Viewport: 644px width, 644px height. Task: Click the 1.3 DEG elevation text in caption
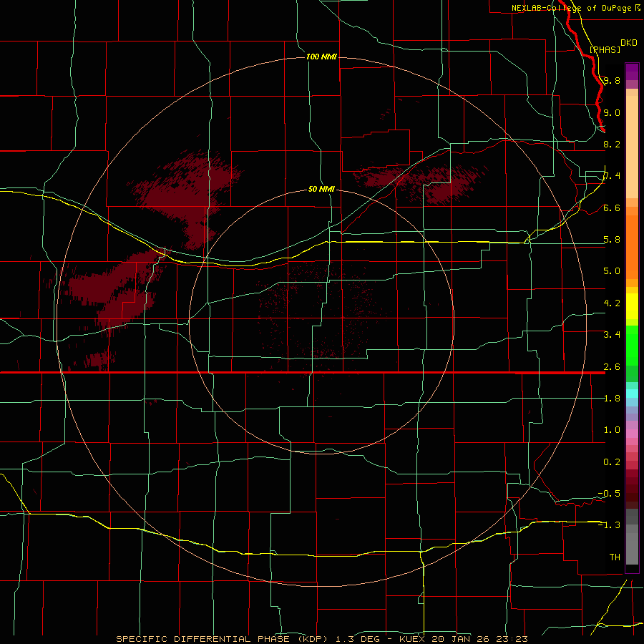pos(357,639)
